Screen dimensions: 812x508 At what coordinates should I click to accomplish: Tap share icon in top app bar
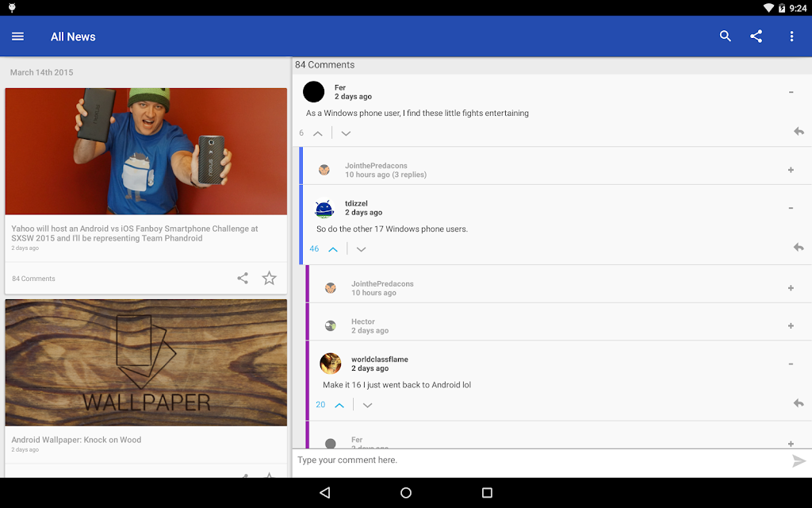[x=756, y=36]
